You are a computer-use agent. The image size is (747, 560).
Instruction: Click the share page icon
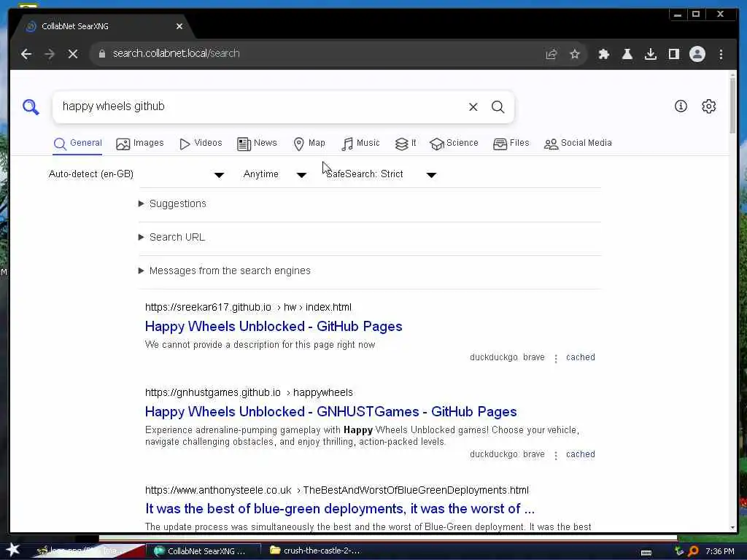pyautogui.click(x=551, y=54)
